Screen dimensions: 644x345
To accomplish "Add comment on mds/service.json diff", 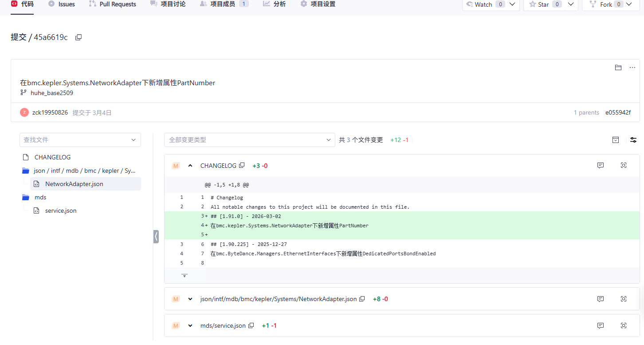I will (x=601, y=325).
